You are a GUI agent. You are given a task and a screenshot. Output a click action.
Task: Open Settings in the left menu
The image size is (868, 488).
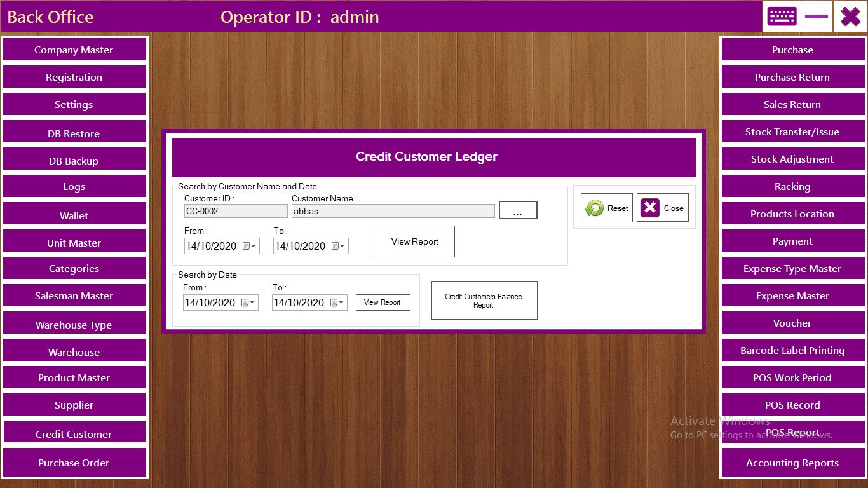coord(74,104)
